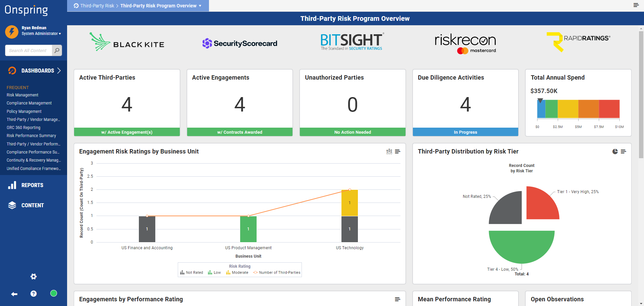Click pie chart icon on Risk Tier card
The width and height of the screenshot is (644, 306).
[615, 151]
